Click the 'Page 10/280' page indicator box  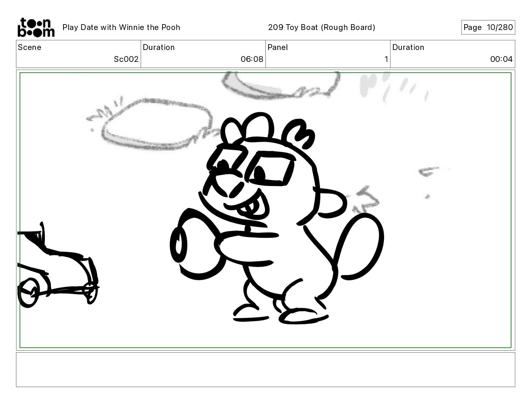(x=488, y=27)
